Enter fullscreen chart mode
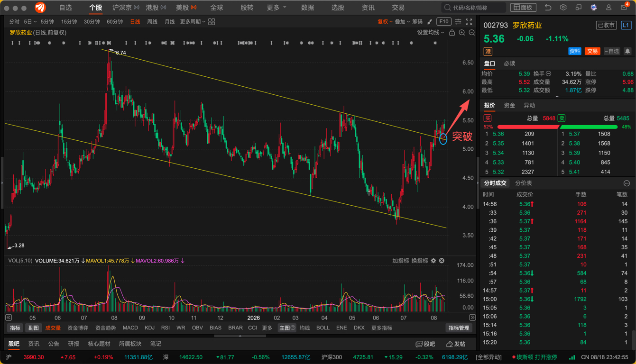The height and width of the screenshot is (364, 636). pos(469,22)
